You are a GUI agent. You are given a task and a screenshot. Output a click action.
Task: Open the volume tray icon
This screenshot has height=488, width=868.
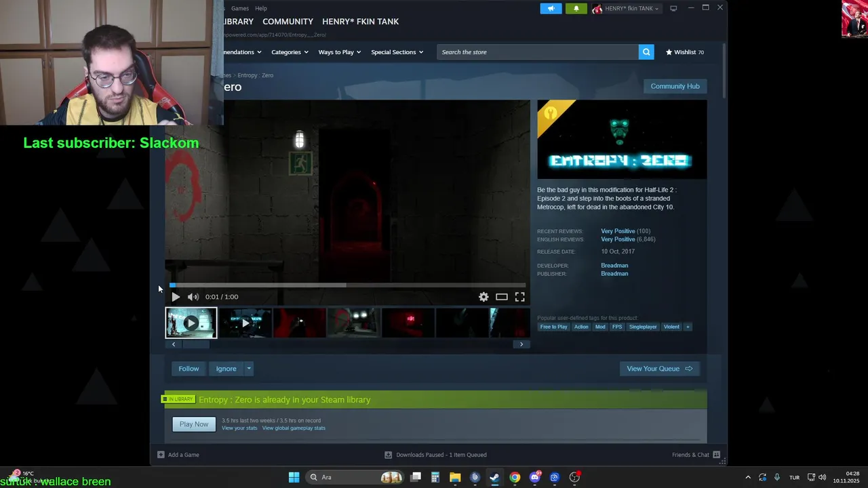point(822,477)
